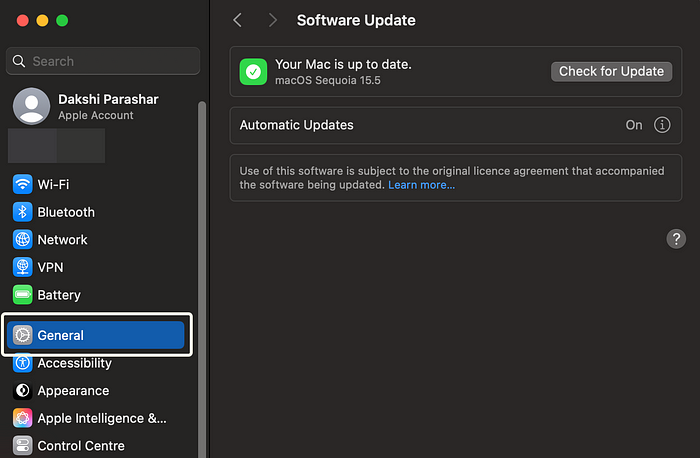
Task: Click the Check for Update button
Action: coord(611,71)
